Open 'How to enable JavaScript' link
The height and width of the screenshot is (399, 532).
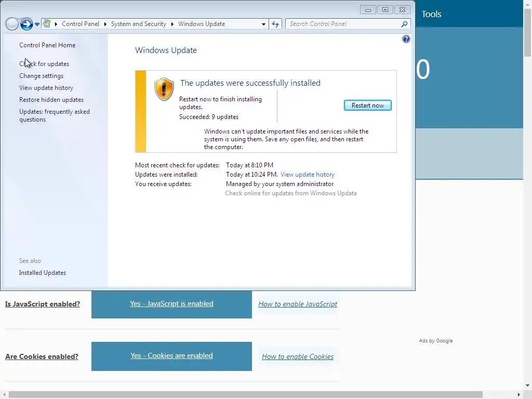point(298,304)
